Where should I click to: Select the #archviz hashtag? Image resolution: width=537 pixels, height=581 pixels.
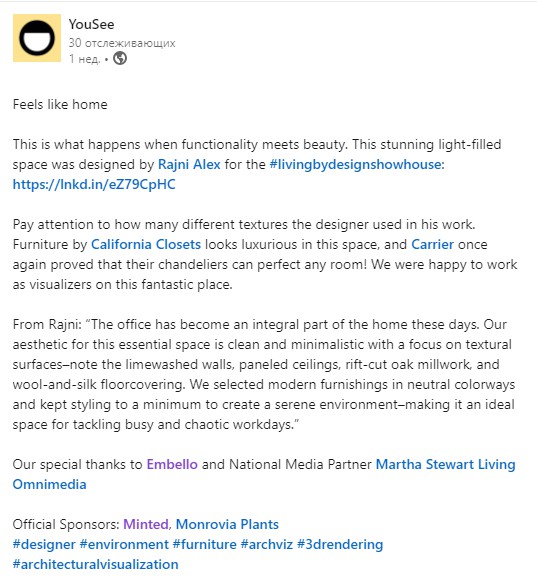267,544
